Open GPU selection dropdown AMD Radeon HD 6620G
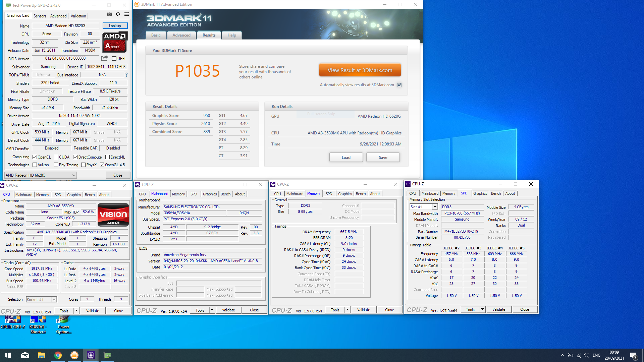Image resolution: width=644 pixels, height=362 pixels. (x=41, y=175)
